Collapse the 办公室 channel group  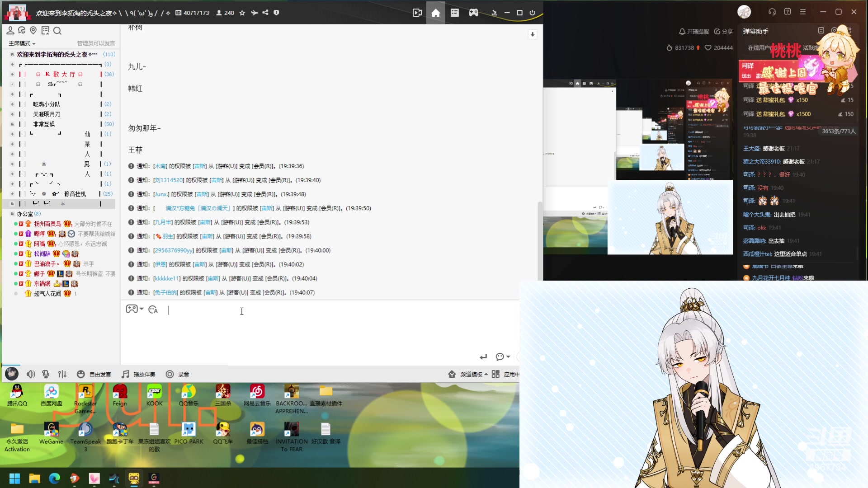pyautogui.click(x=12, y=214)
